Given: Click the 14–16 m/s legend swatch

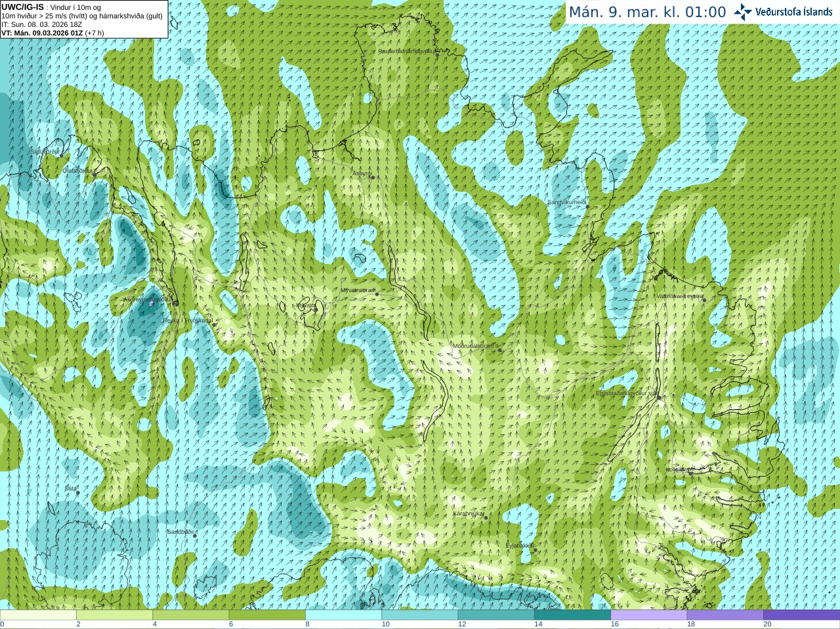Looking at the screenshot, I should click(x=573, y=615).
